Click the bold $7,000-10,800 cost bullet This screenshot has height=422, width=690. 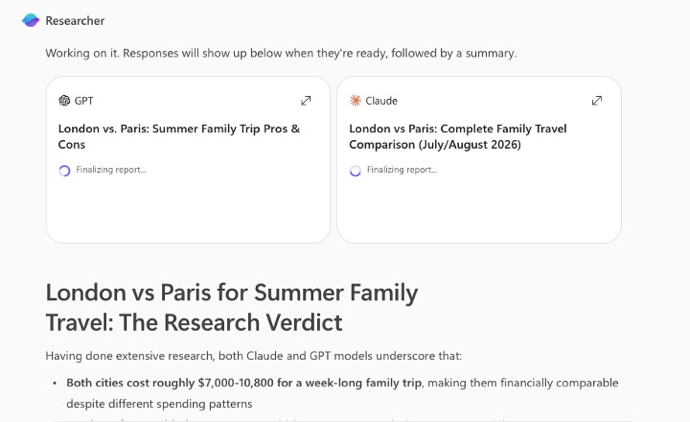[244, 382]
